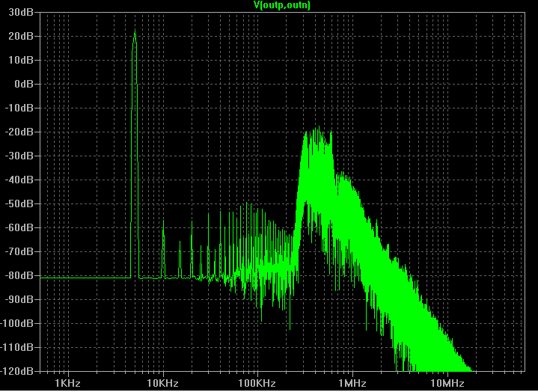Viewport: 538px width, 392px height.
Task: Click the -40dB axis label
Action: pyautogui.click(x=19, y=180)
